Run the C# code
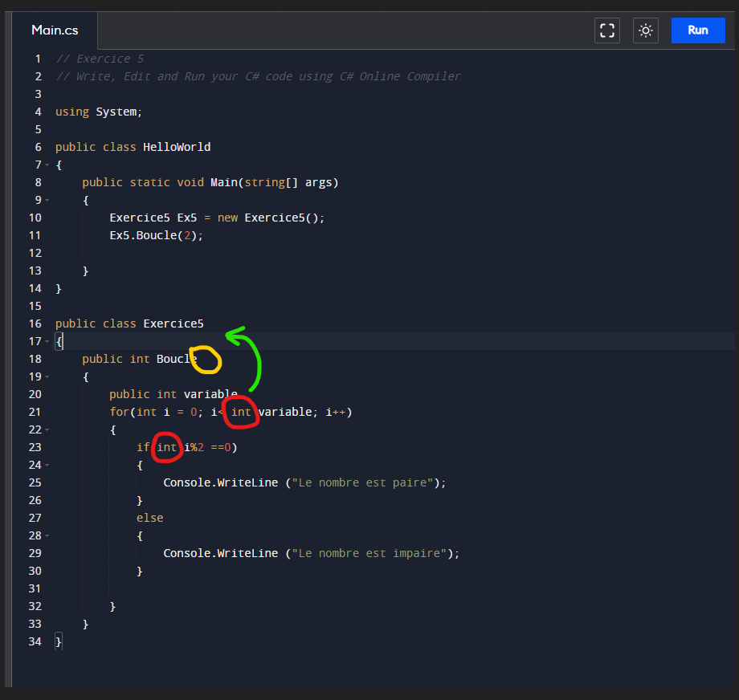Viewport: 739px width, 700px height. [x=697, y=31]
